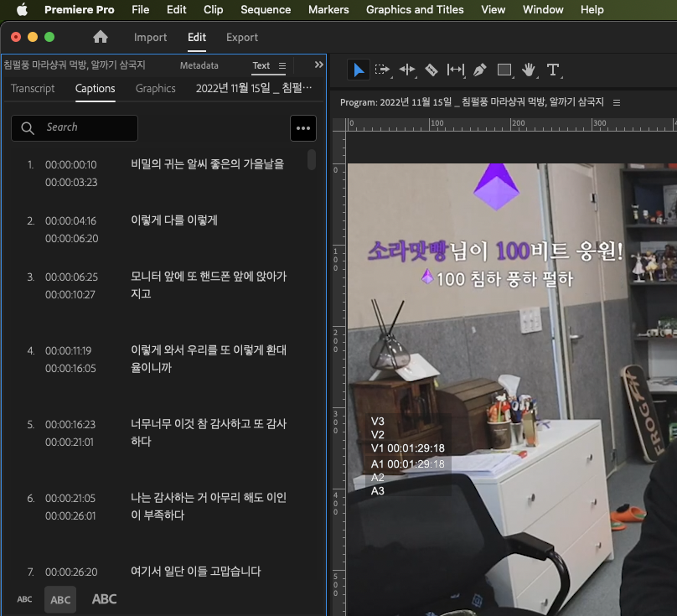Click the search magnifier icon

(x=27, y=128)
